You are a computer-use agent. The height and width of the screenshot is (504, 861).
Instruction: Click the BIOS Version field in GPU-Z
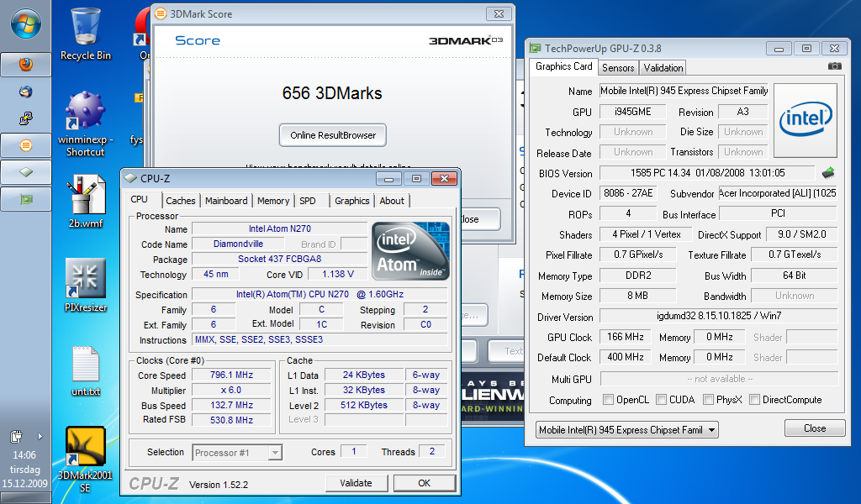707,173
